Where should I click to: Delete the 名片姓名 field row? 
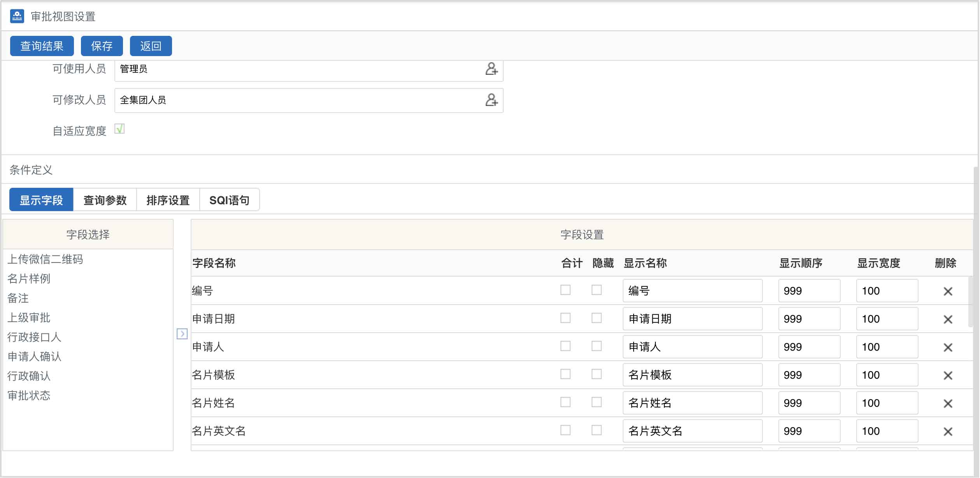pyautogui.click(x=948, y=403)
